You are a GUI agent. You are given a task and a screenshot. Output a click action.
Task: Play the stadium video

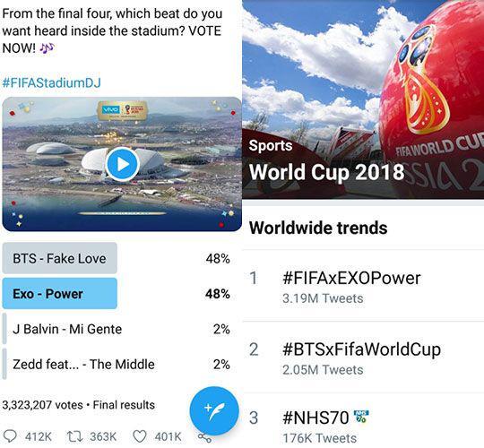click(122, 165)
